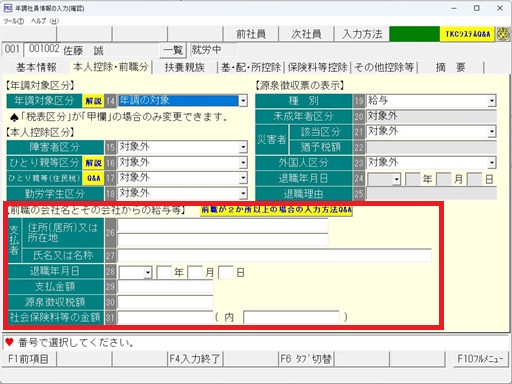This screenshot has width=512, height=384.
Task: Click second line of 住所(居所)又は所在地 field
Action: tap(223, 240)
